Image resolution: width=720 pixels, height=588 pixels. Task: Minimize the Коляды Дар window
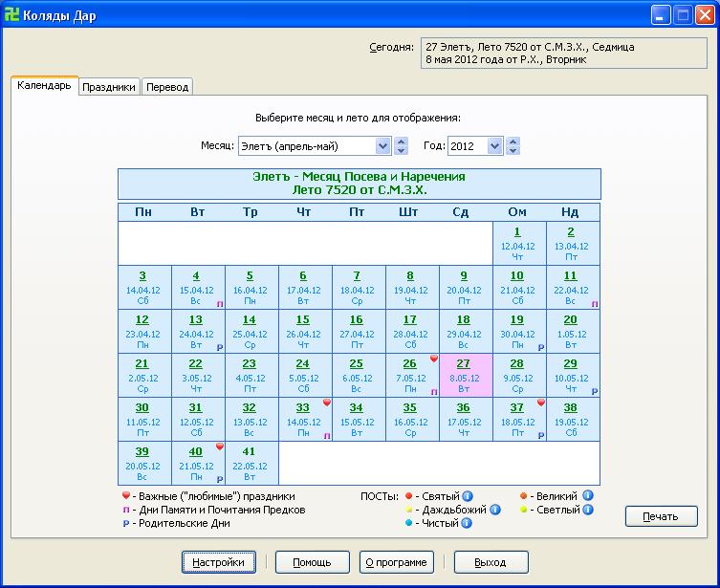tap(661, 15)
